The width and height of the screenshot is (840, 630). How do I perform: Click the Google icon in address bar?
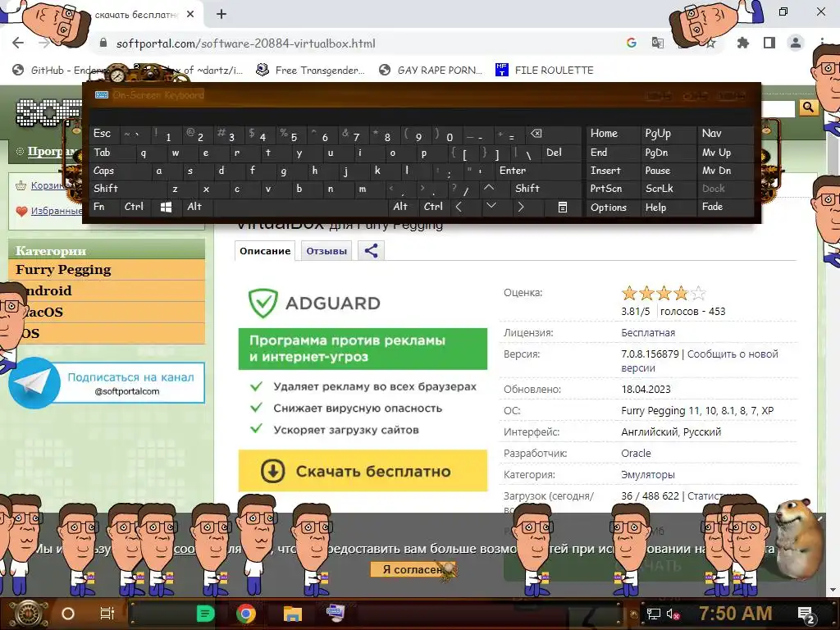click(x=632, y=43)
